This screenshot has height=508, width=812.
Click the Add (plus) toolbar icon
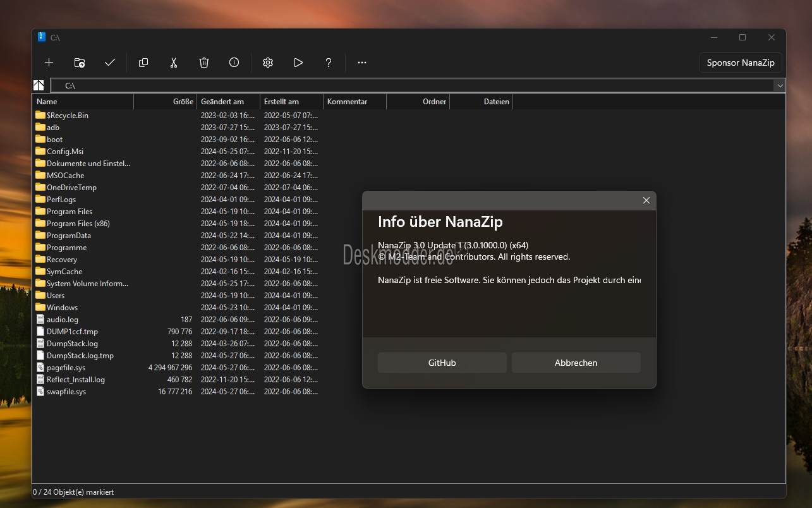[x=49, y=63]
